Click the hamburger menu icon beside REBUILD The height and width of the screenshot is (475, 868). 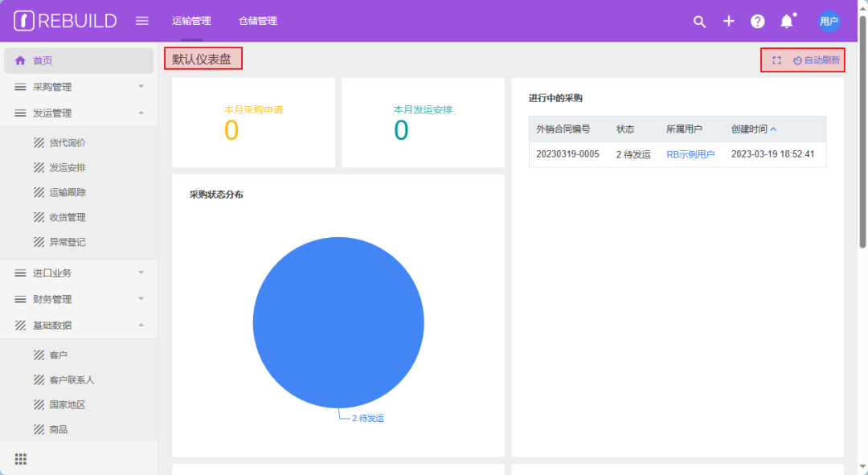pos(141,21)
